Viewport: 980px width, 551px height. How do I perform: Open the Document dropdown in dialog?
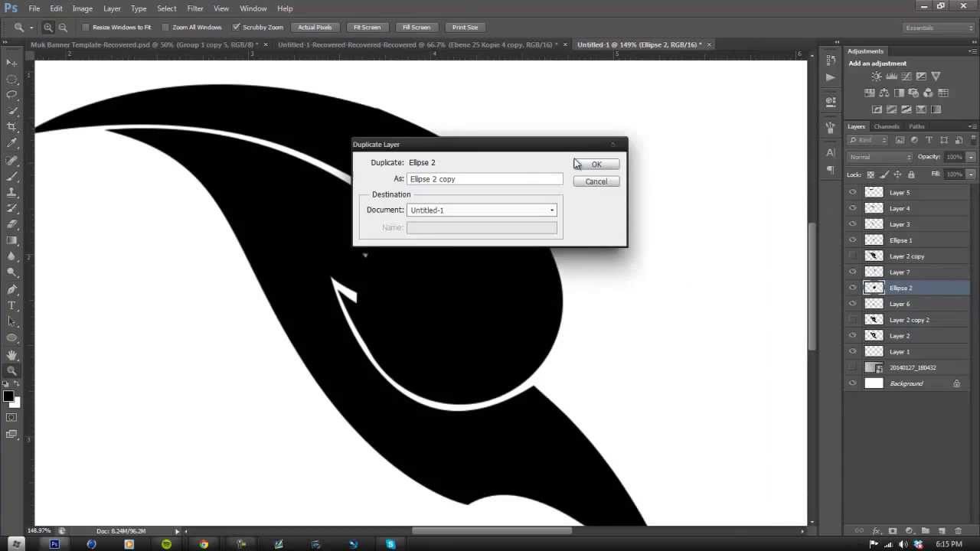click(x=482, y=210)
